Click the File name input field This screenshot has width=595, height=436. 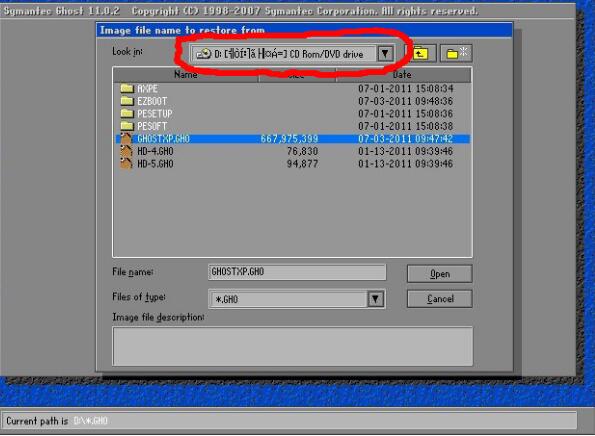pos(297,272)
